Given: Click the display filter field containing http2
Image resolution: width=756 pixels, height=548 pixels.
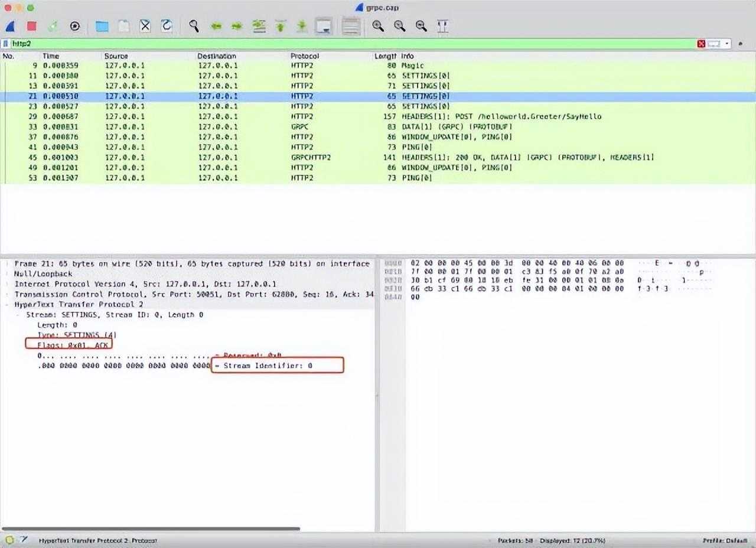Looking at the screenshot, I should pos(353,44).
